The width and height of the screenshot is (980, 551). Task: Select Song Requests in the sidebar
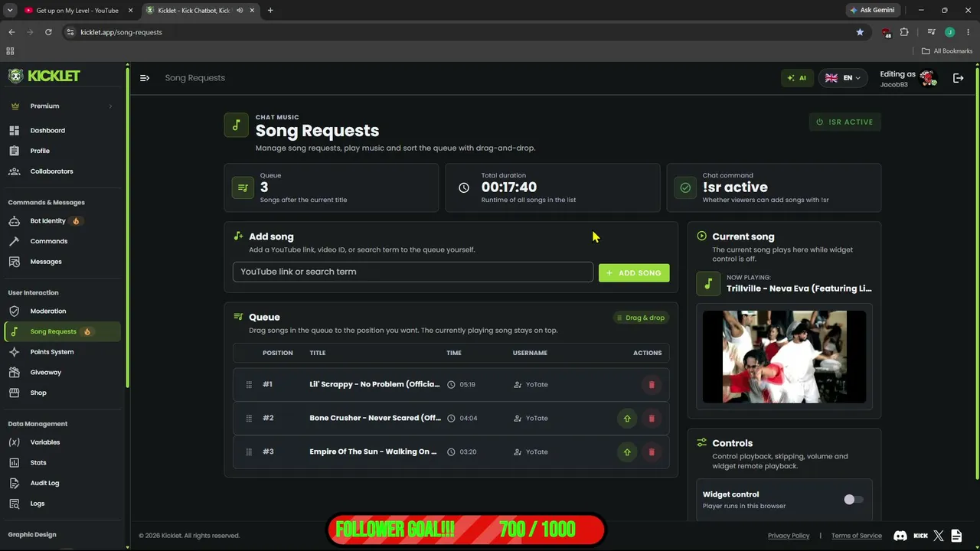pos(62,332)
